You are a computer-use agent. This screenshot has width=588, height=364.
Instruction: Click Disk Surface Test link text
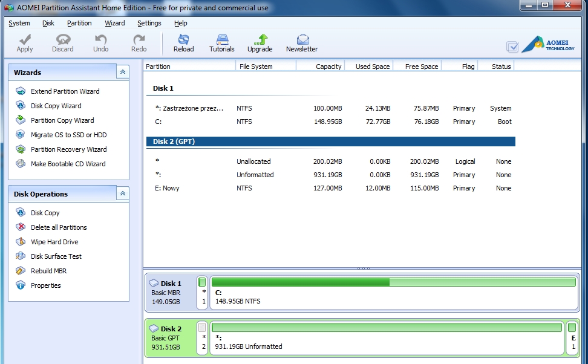pos(56,256)
